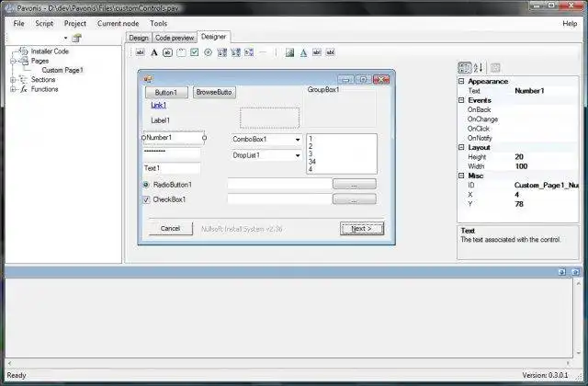The width and height of the screenshot is (588, 386).
Task: Select the horizontal line control tool
Action: (x=263, y=52)
